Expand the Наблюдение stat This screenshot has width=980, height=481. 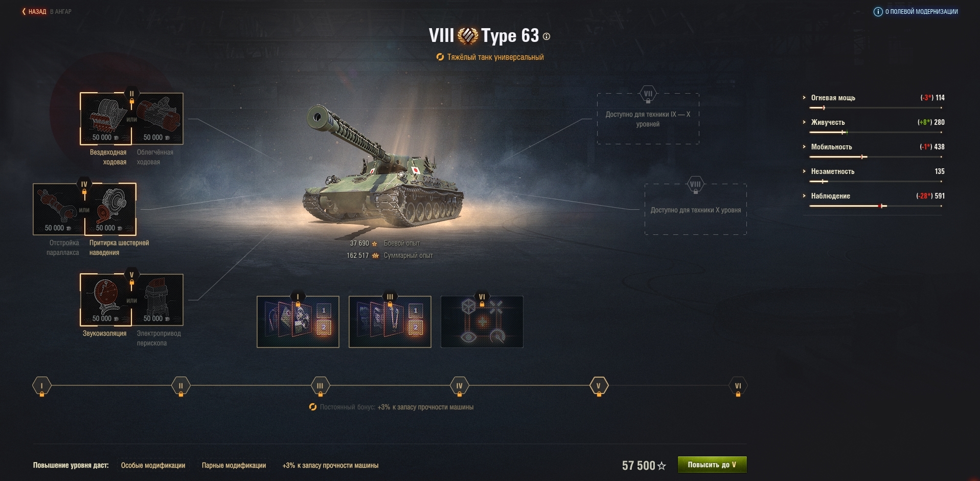coord(830,196)
